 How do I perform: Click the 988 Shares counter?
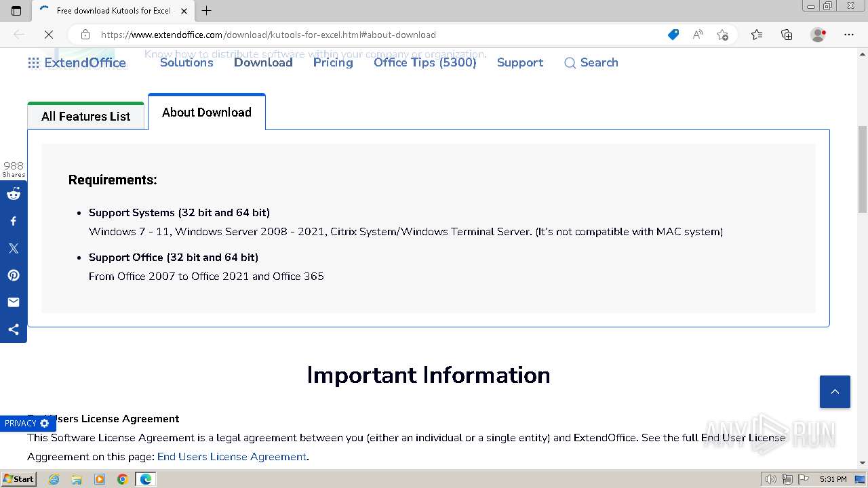(14, 169)
